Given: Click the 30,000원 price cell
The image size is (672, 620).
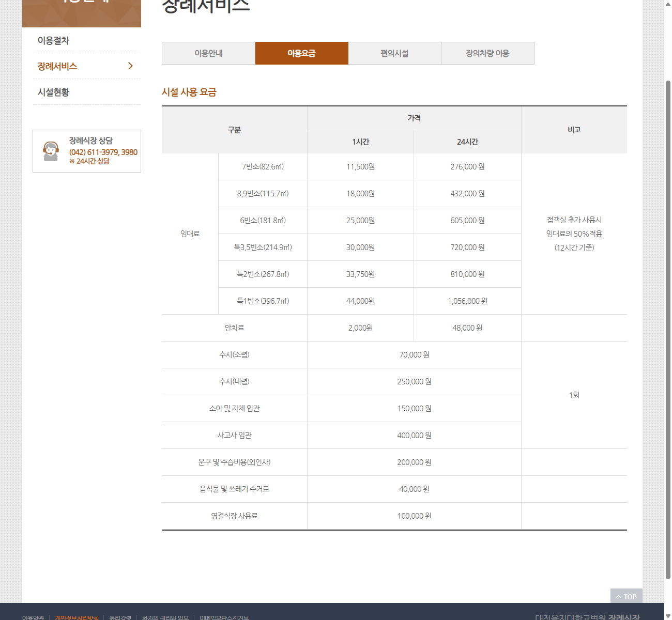Looking at the screenshot, I should tap(360, 247).
